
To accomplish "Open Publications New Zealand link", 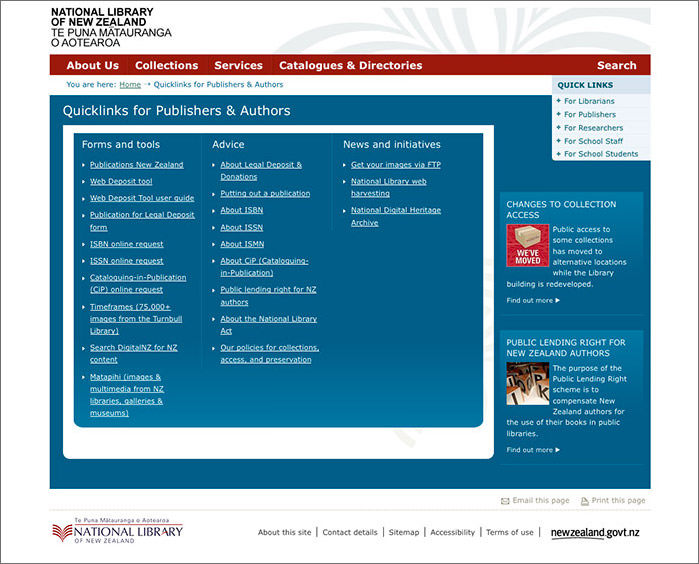I will click(137, 165).
